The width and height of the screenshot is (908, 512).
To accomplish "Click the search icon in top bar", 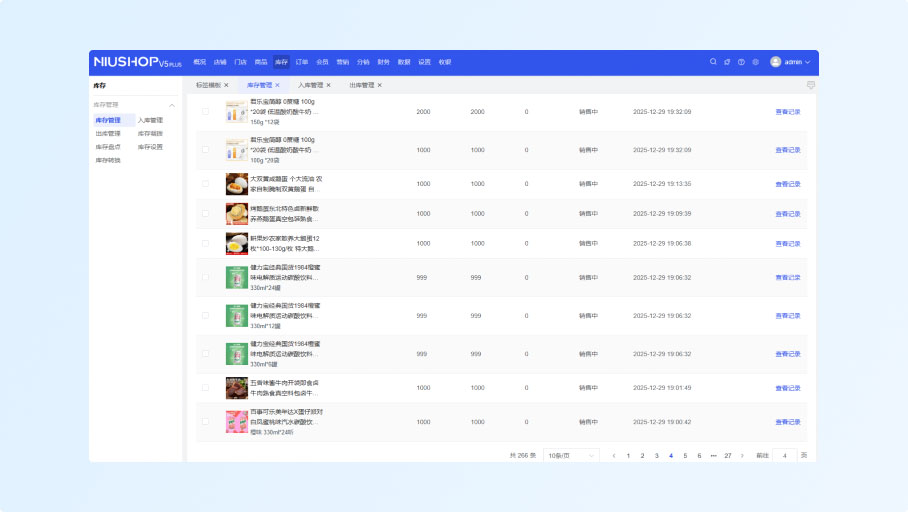I will tap(713, 62).
